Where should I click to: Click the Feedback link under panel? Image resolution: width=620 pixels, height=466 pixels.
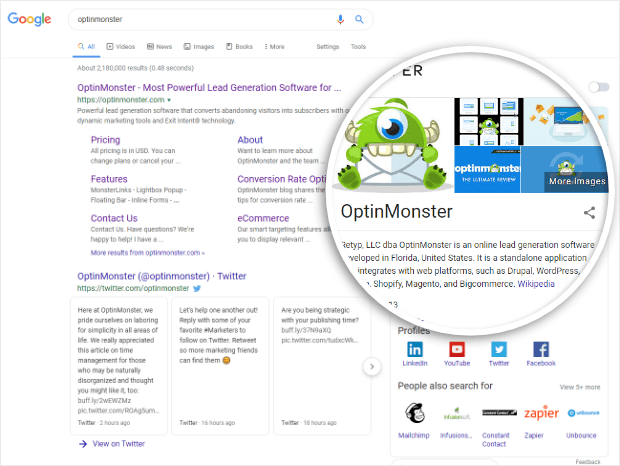pyautogui.click(x=588, y=462)
